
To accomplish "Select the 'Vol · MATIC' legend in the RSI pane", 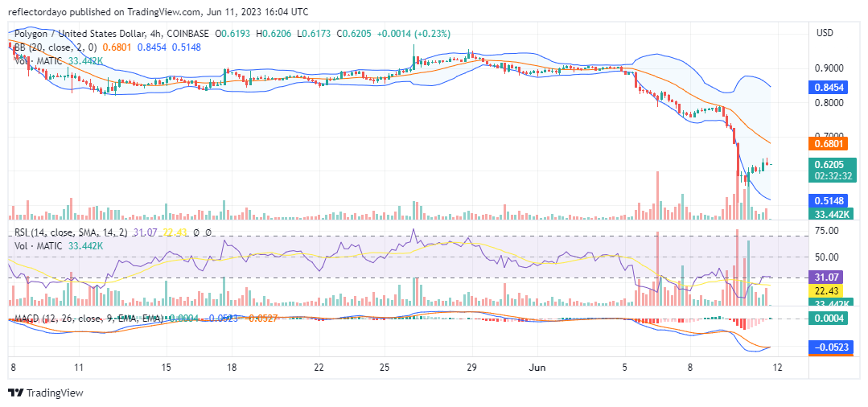I will [x=39, y=245].
